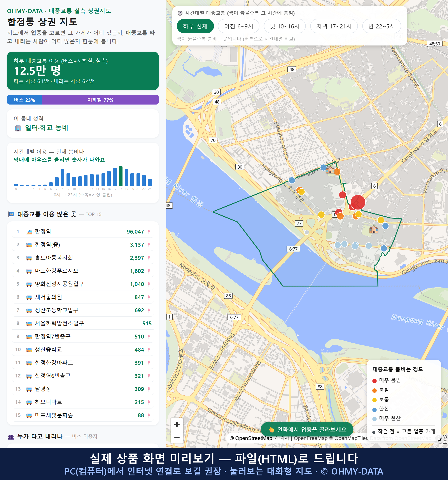Click location pin for 하모니마트 row

(x=149, y=402)
